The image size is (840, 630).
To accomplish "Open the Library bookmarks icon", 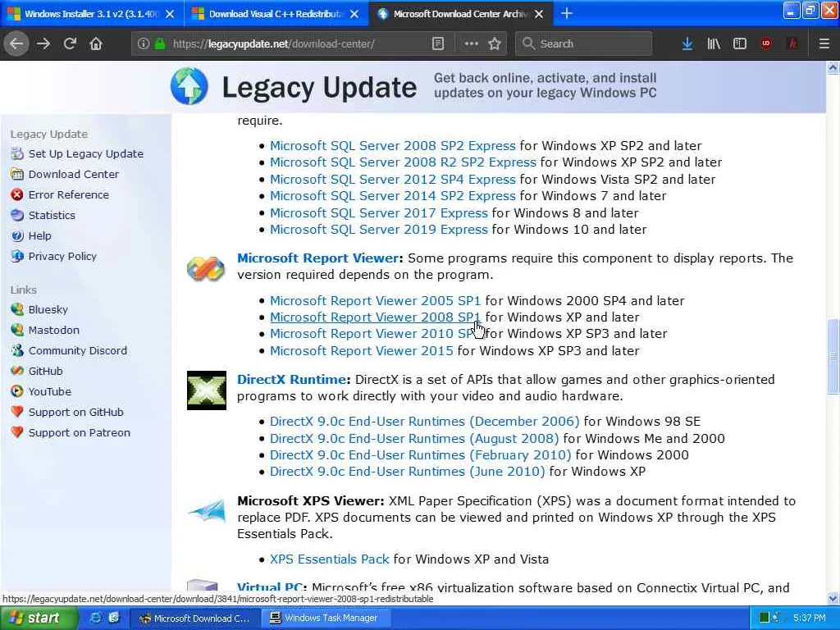I will pyautogui.click(x=714, y=43).
